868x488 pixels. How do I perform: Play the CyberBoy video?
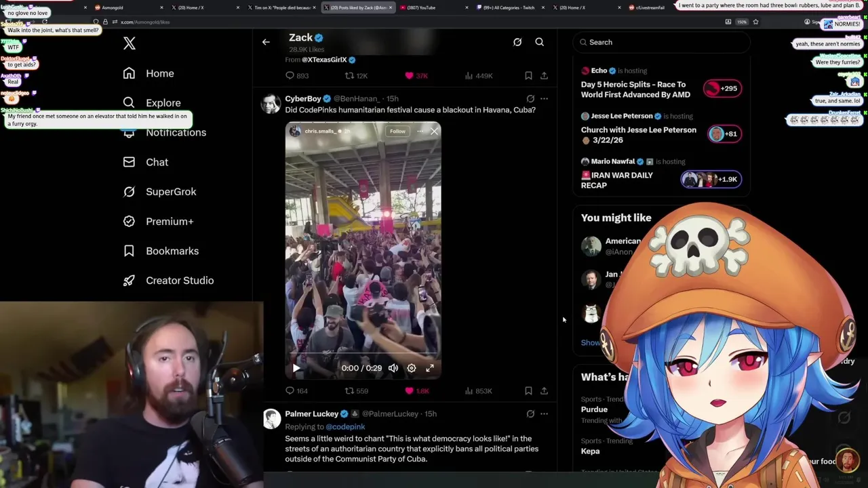(296, 368)
